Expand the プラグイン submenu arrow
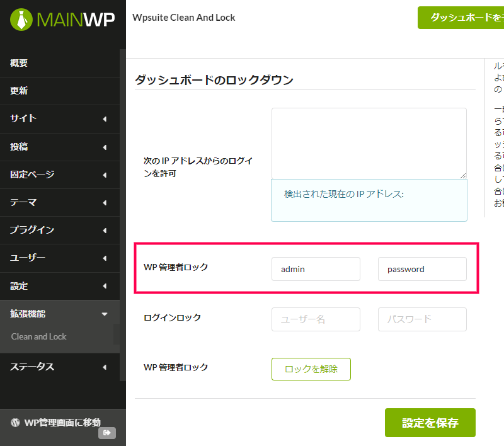This screenshot has width=504, height=446. point(105,231)
